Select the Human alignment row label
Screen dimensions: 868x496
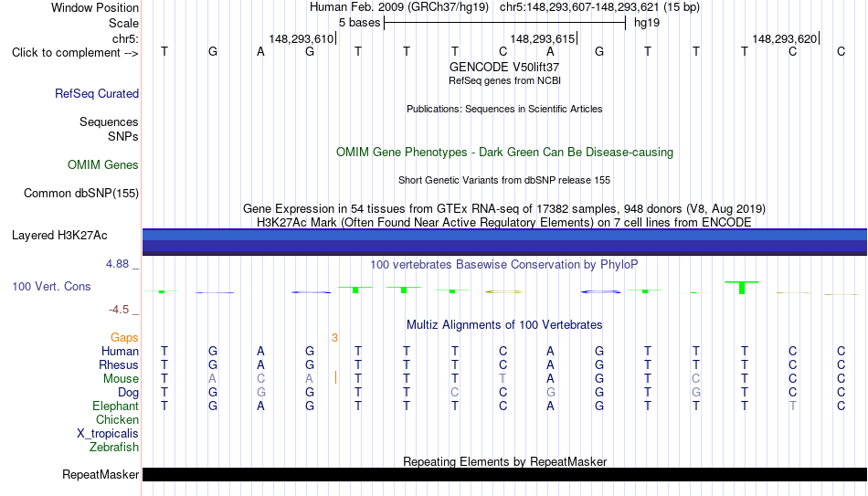click(x=120, y=352)
